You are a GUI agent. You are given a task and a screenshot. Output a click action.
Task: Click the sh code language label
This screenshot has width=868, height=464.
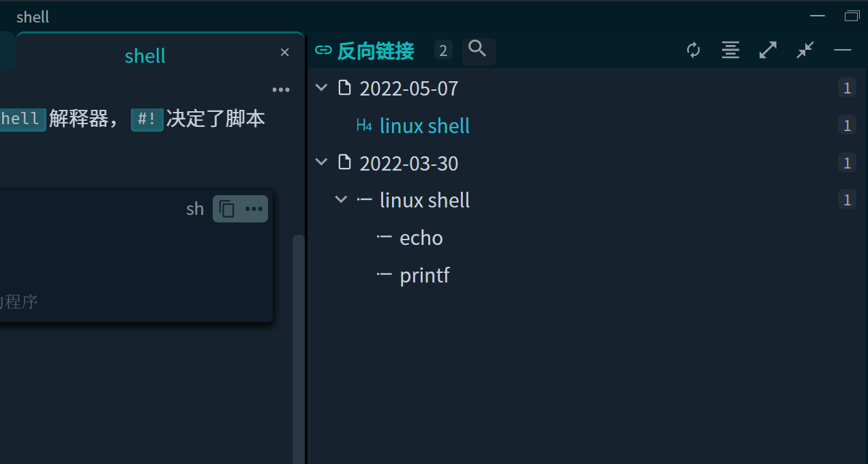click(x=195, y=209)
